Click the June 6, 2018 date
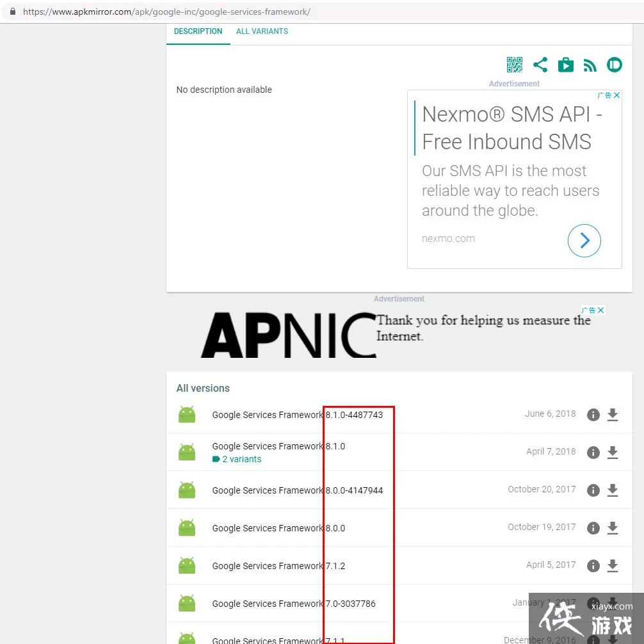Image resolution: width=644 pixels, height=644 pixels. [x=551, y=414]
